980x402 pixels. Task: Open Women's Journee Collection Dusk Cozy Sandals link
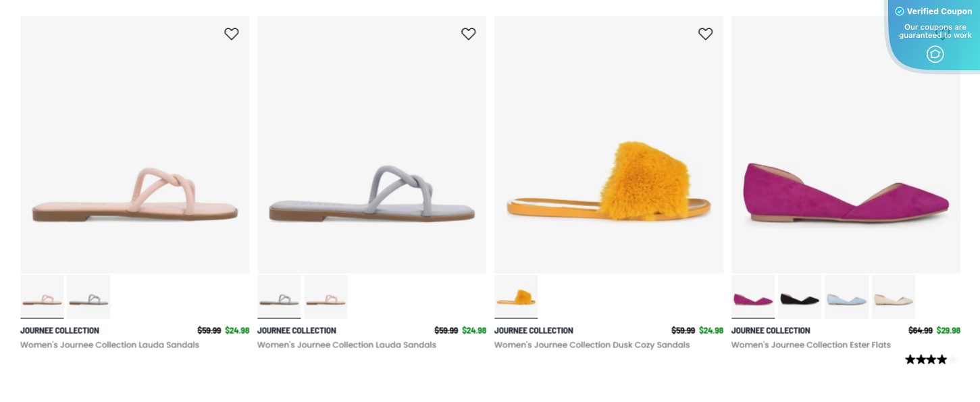(592, 345)
